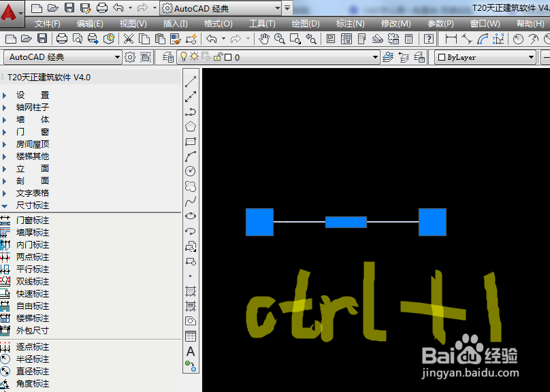Click the 角度标注 command
Viewport: 550px width, 392px height.
point(32,384)
